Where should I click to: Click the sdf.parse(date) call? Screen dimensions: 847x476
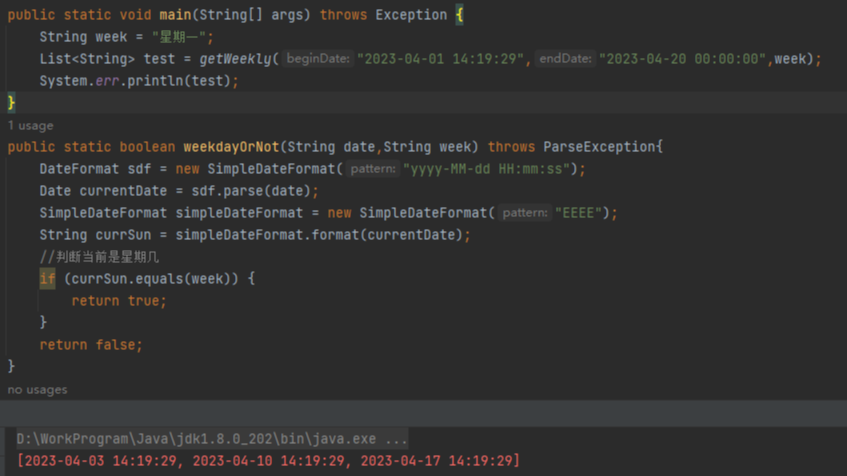click(x=251, y=191)
